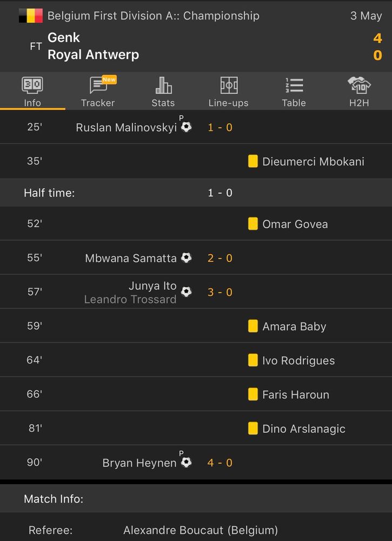
Task: Select assist provider Leandro Trossard
Action: point(130,299)
